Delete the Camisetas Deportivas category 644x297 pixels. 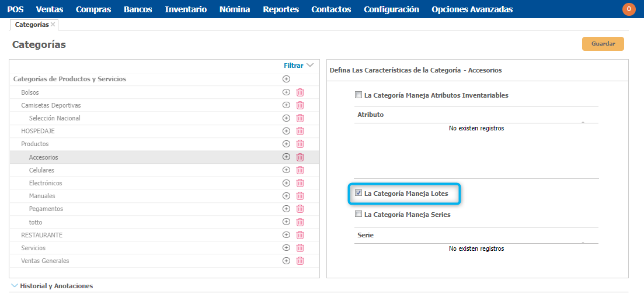(300, 105)
